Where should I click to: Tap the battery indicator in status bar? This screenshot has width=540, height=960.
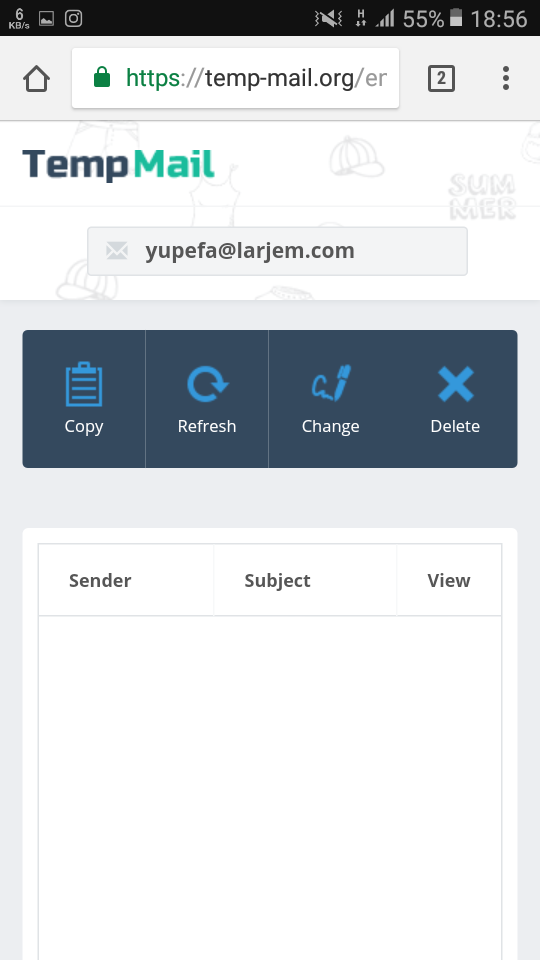(456, 18)
